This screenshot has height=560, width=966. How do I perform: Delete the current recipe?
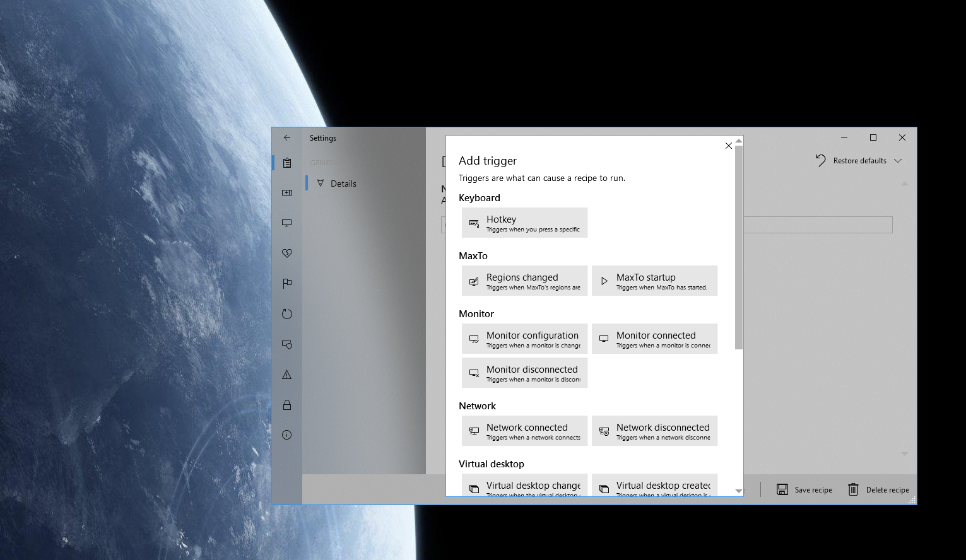(x=878, y=489)
